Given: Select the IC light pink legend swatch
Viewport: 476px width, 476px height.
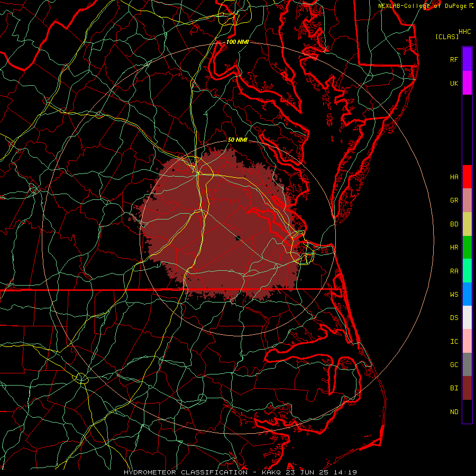Looking at the screenshot, I should tap(467, 341).
